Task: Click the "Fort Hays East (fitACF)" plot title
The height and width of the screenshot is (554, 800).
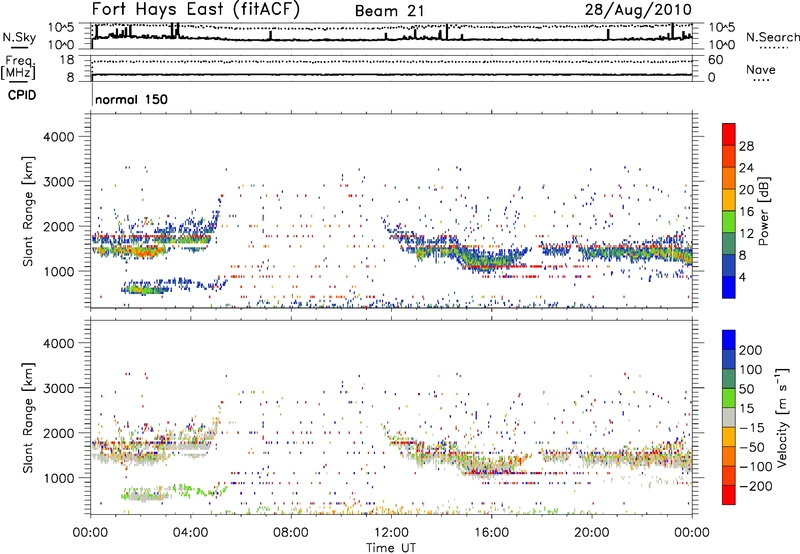Action: (196, 10)
